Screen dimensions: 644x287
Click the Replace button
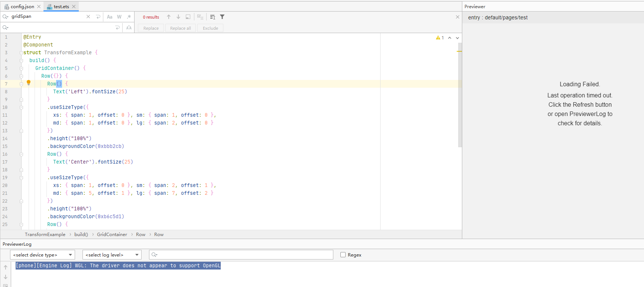pyautogui.click(x=151, y=28)
